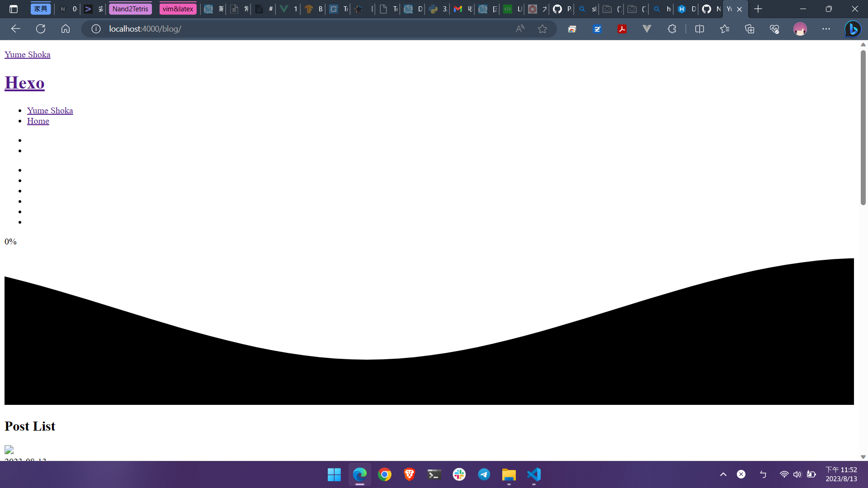Open Slack from the taskbar
The width and height of the screenshot is (868, 488).
point(459,474)
